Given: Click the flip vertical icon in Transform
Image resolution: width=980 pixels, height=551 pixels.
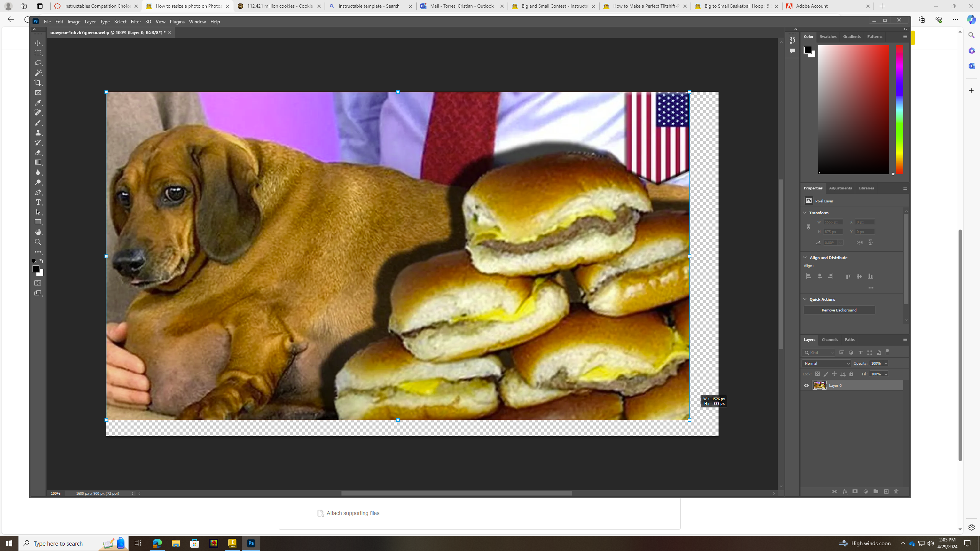Looking at the screenshot, I should (x=870, y=242).
